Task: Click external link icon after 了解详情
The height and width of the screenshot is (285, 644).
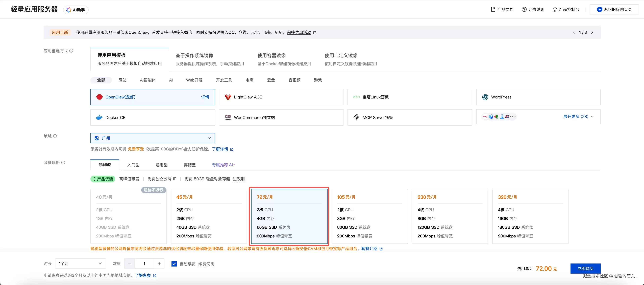Action: pyautogui.click(x=232, y=149)
